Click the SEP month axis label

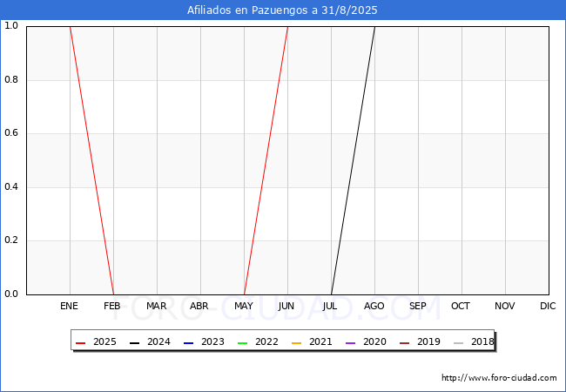418,306
